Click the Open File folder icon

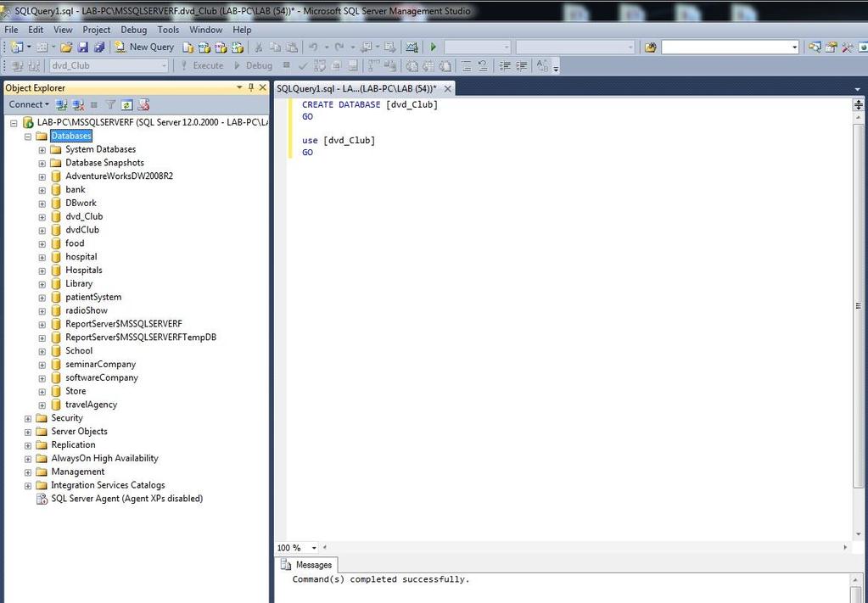(66, 47)
